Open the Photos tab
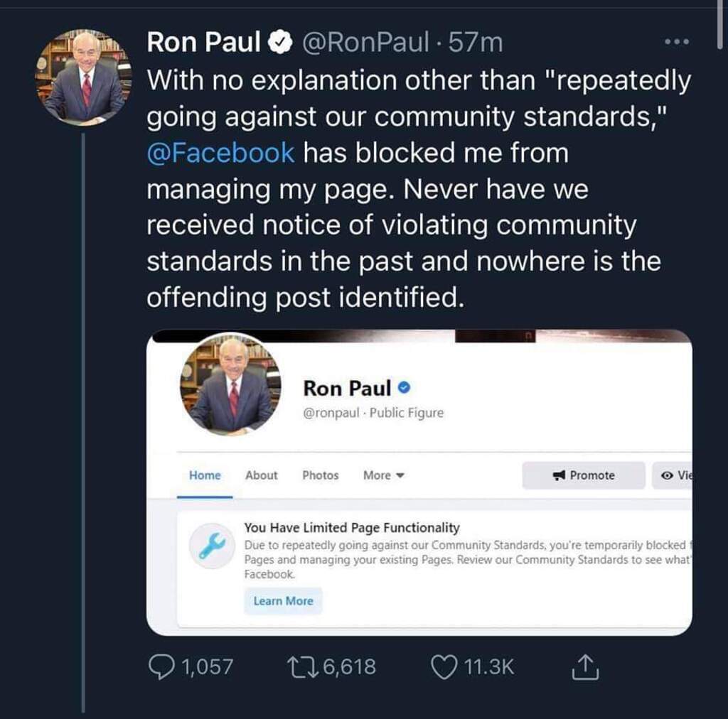This screenshot has width=728, height=719. click(321, 475)
